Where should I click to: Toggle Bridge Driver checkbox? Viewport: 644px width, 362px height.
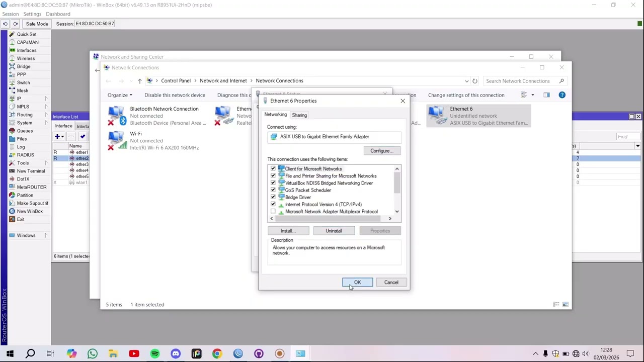[x=273, y=197]
